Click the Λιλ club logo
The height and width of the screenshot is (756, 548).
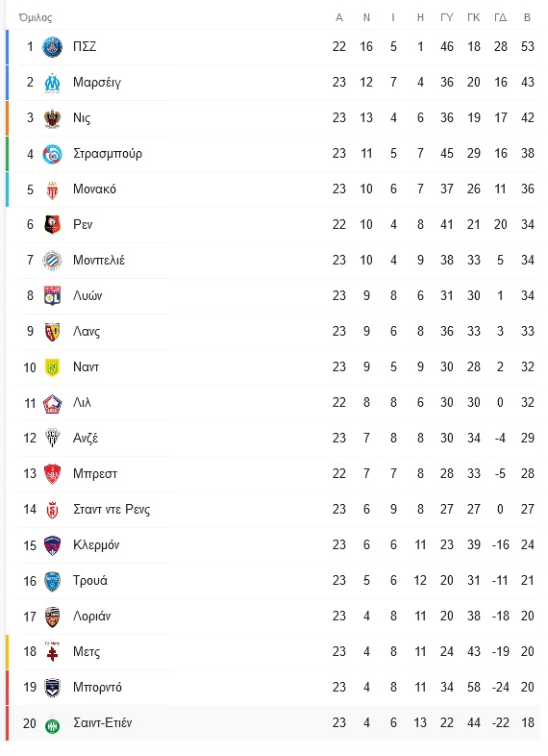pos(52,403)
